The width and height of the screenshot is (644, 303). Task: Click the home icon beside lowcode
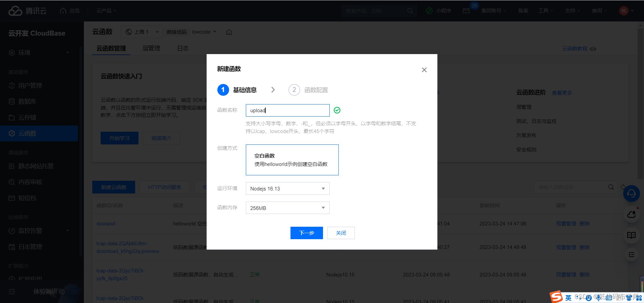click(229, 32)
